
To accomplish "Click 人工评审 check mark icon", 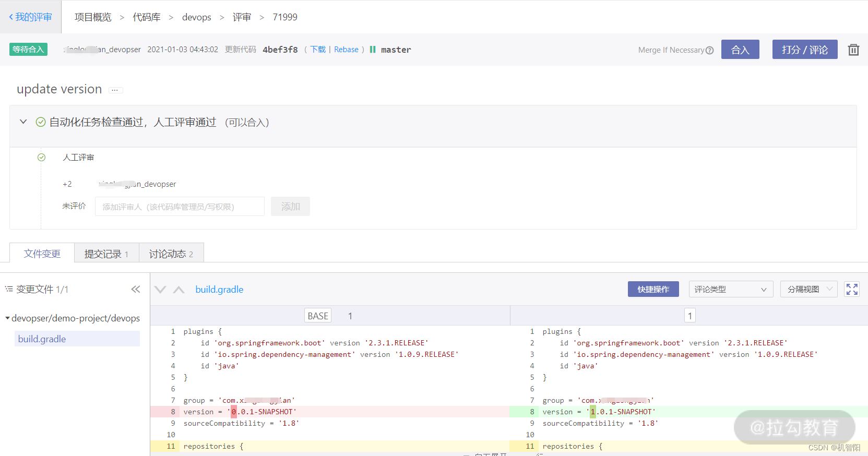I will (x=41, y=157).
